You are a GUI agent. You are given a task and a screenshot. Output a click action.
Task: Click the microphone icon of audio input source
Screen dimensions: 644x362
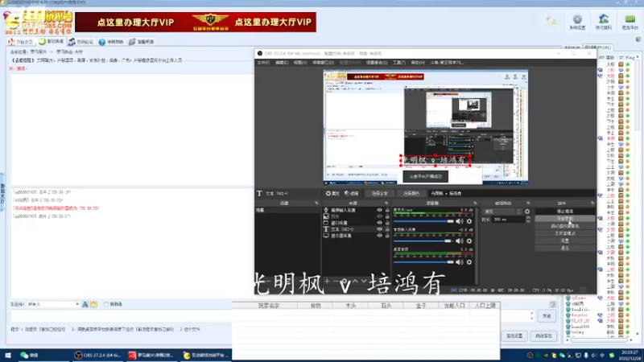click(326, 210)
